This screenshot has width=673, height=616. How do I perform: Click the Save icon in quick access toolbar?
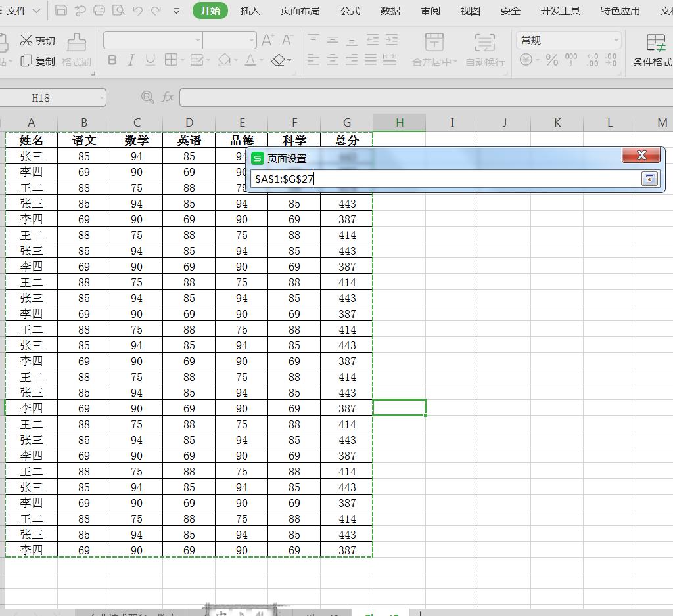tap(60, 11)
